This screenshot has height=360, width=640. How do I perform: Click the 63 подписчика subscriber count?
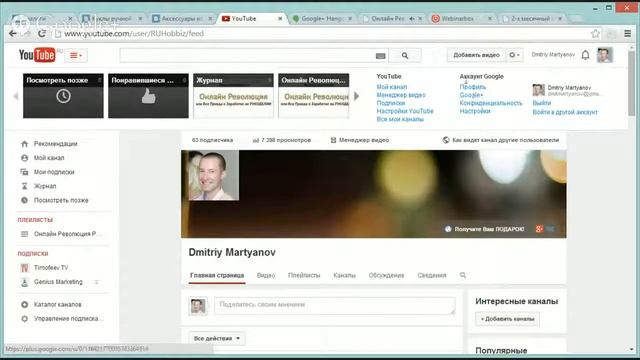[x=212, y=140]
